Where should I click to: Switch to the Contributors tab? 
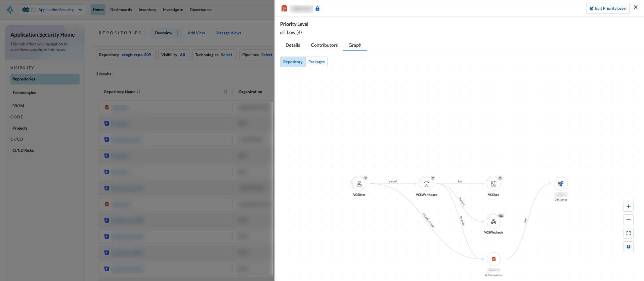point(324,45)
